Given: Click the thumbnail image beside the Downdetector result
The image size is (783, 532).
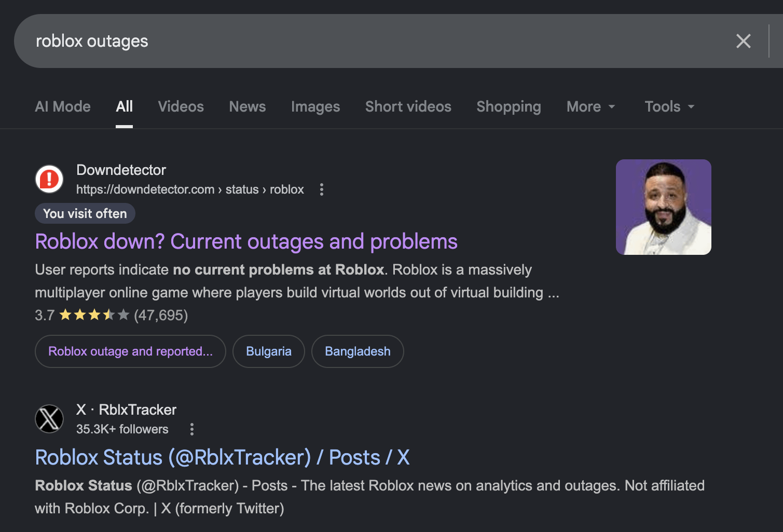Looking at the screenshot, I should click(663, 207).
